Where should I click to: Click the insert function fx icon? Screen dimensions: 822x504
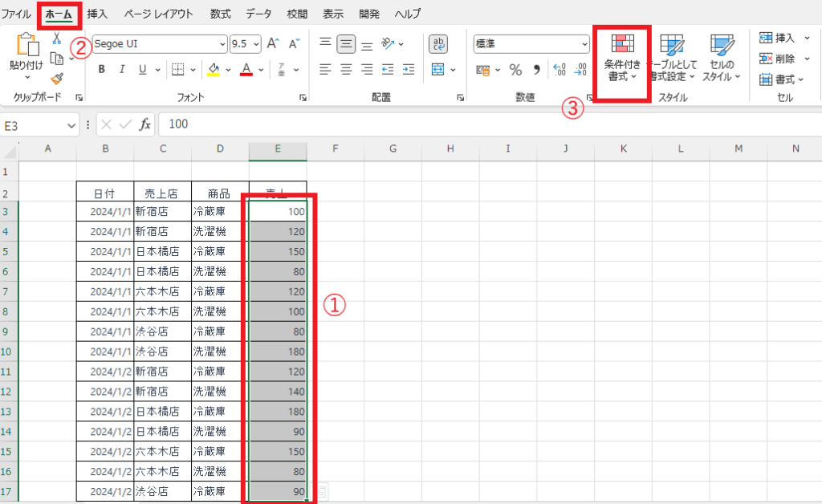[x=144, y=124]
